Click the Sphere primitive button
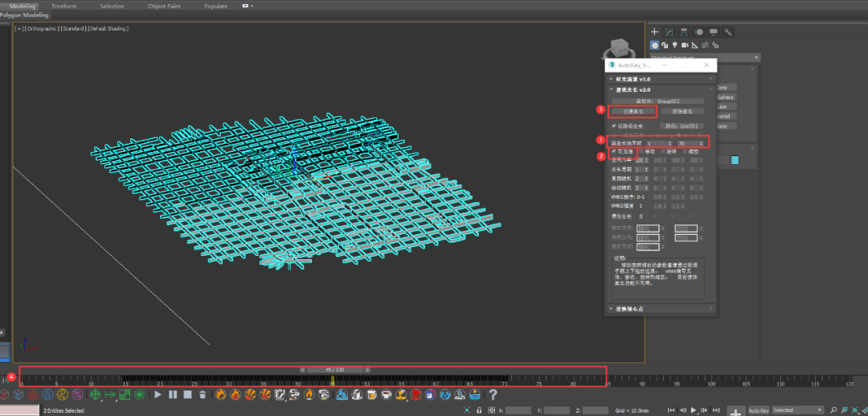This screenshot has height=416, width=868. tap(727, 97)
